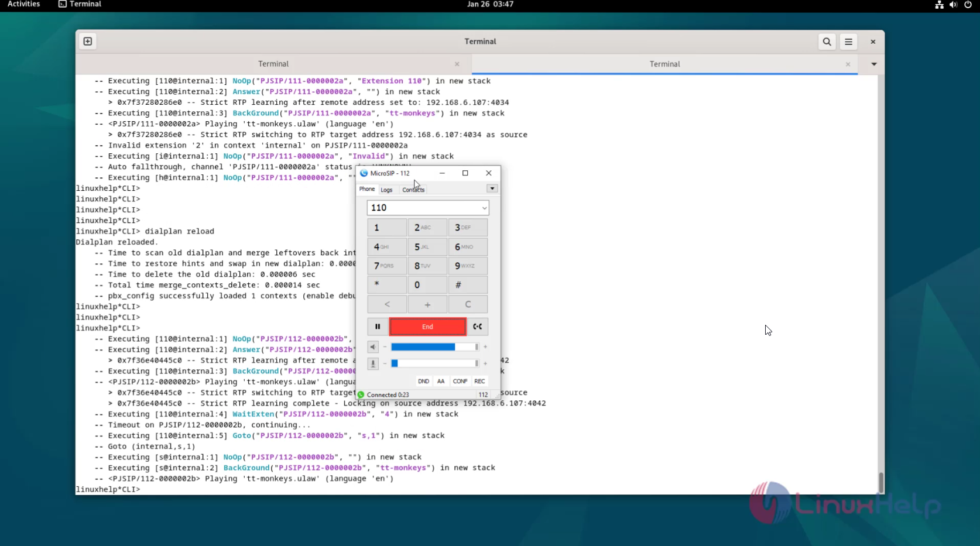Dial digit 9 WXYZ on keypad
Screen dimensions: 980x546
(468, 266)
